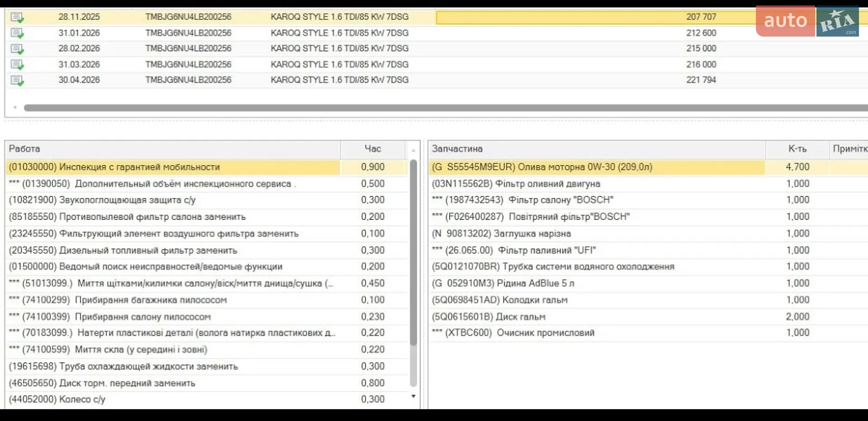Screen dimensions: 868x421
Task: Select part row Колодки гальм
Action: 648,300
